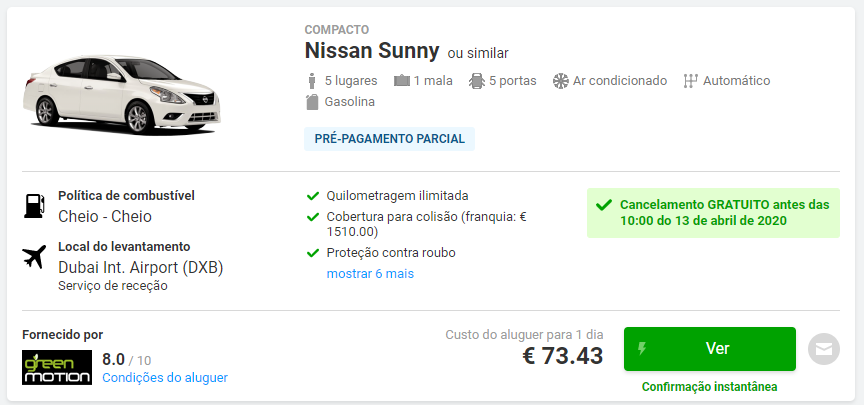Click the car doors icon
The image size is (864, 405).
(x=477, y=81)
